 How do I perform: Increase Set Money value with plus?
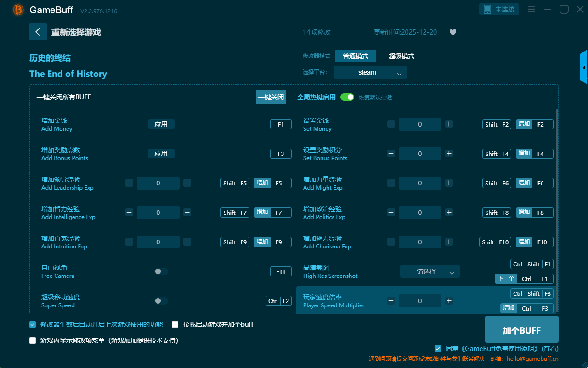[449, 124]
